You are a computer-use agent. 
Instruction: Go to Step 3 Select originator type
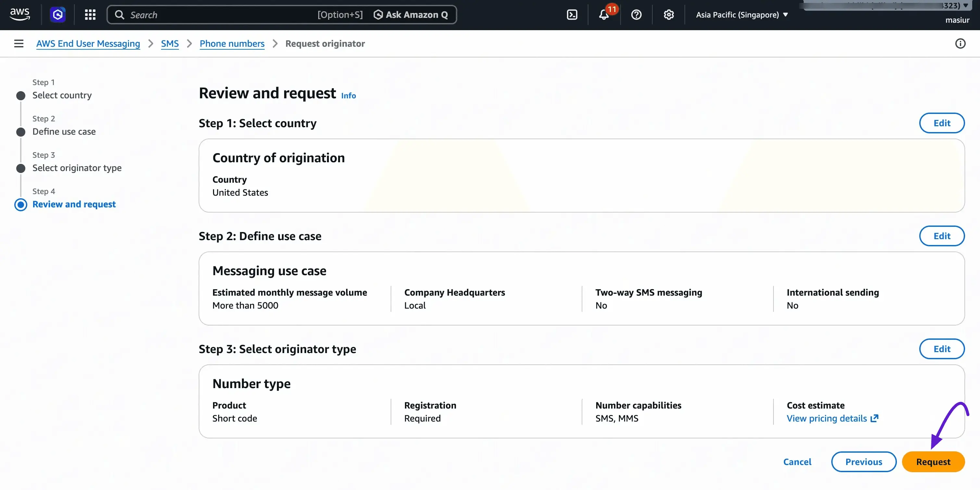[x=77, y=168]
